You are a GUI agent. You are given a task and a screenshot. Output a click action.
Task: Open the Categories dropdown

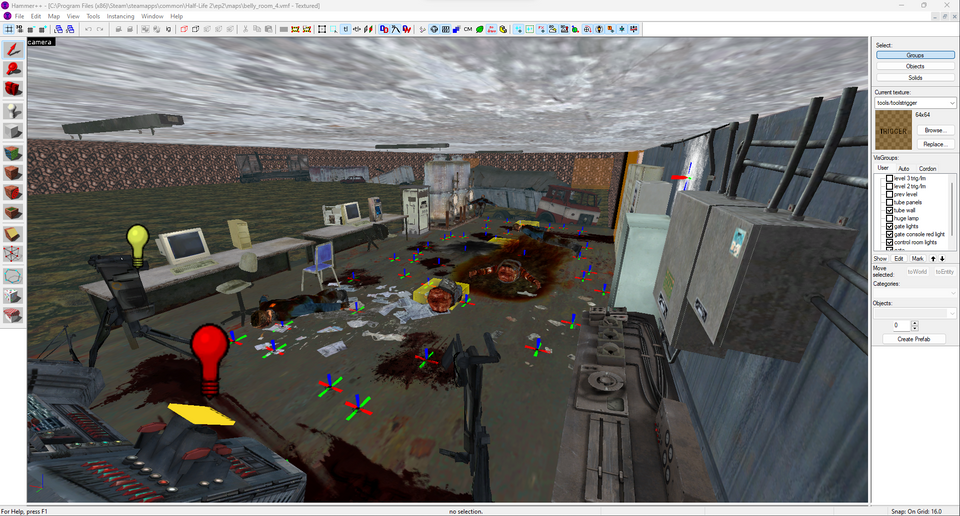[915, 293]
